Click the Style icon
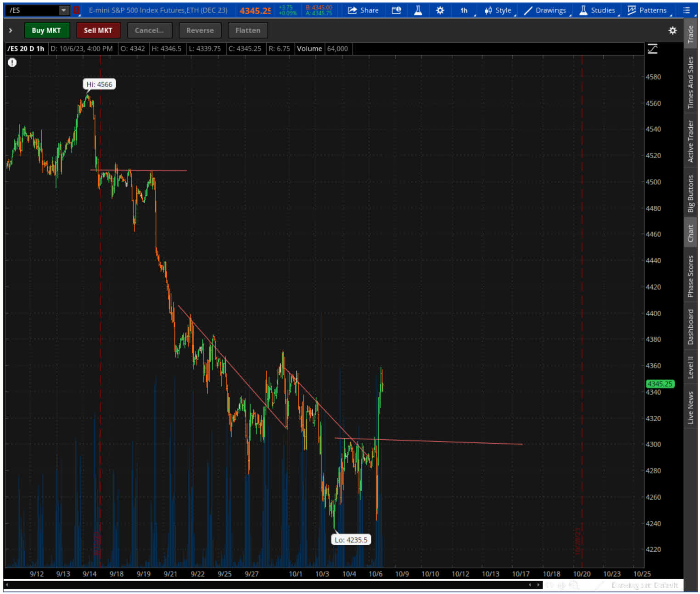Image resolution: width=700 pixels, height=594 pixels. tap(498, 10)
